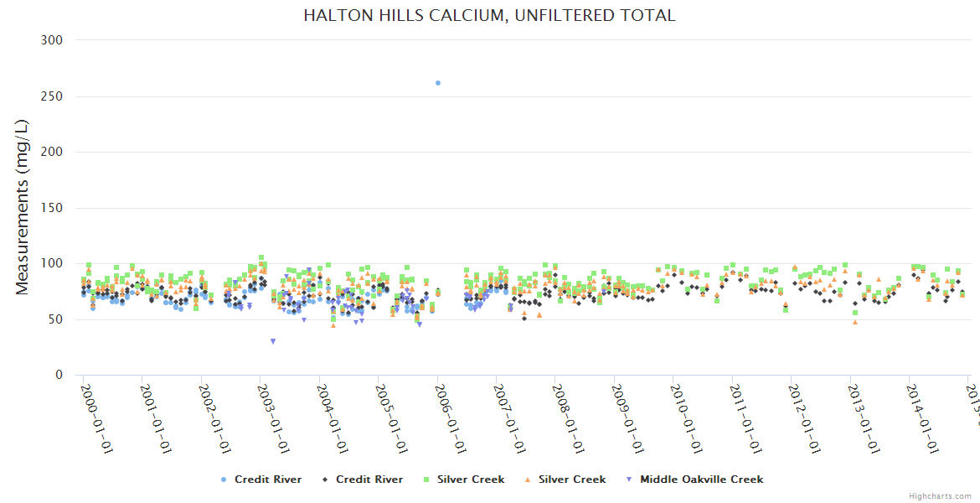Click the 2000-01-01 x-axis date label
Image resolution: width=980 pixels, height=503 pixels.
(x=96, y=418)
